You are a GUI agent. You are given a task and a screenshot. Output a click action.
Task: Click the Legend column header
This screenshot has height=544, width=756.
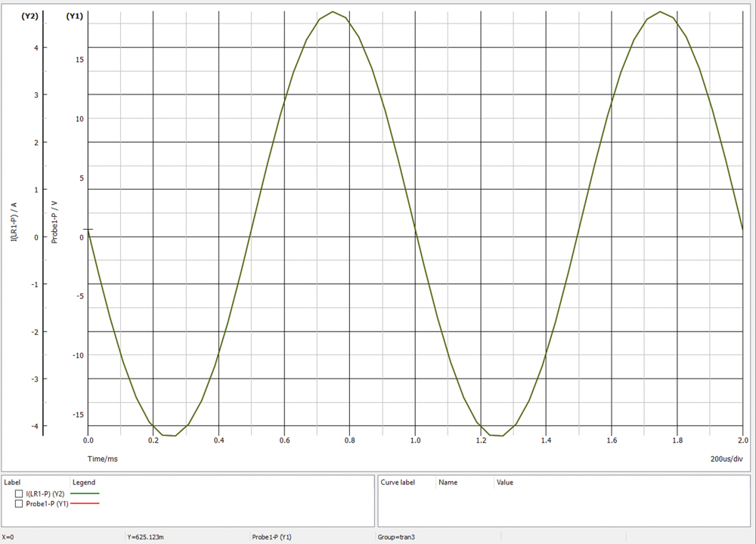pos(84,482)
